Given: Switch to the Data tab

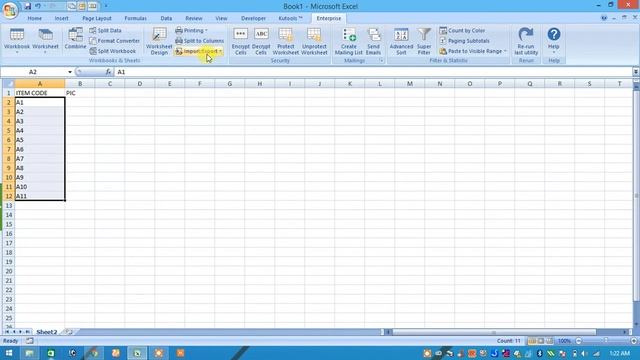Looking at the screenshot, I should [x=166, y=18].
